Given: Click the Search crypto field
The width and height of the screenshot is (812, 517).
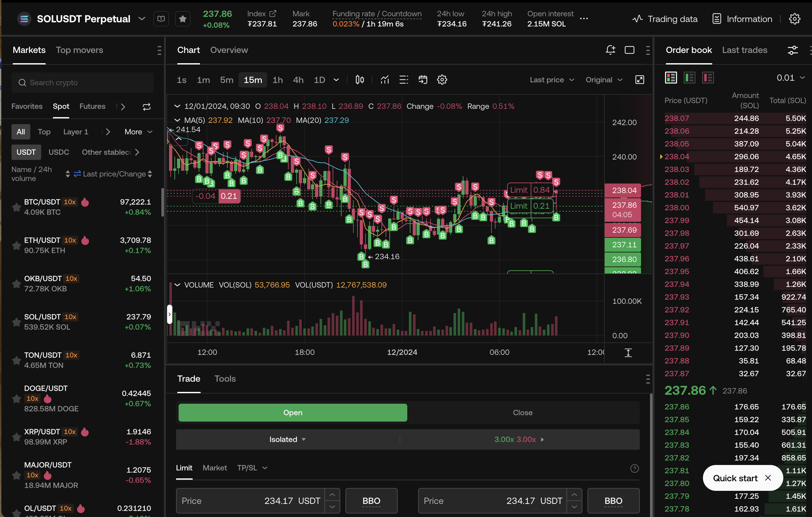Looking at the screenshot, I should click(83, 83).
